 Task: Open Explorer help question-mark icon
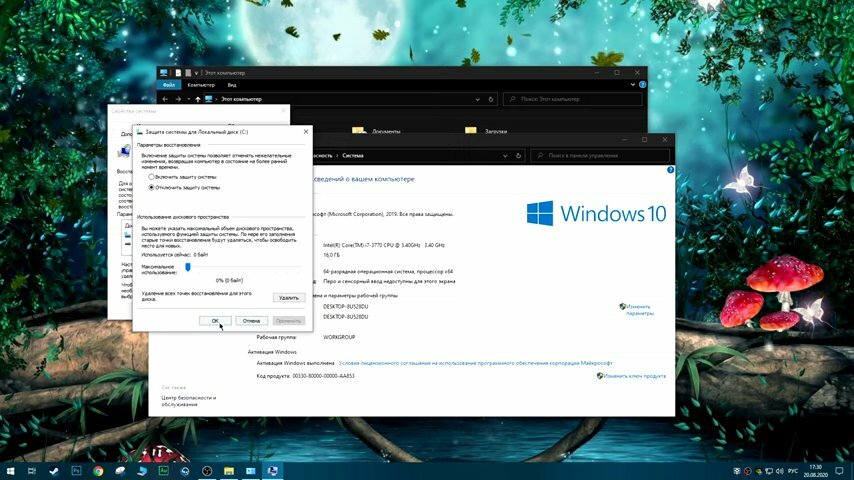tap(643, 85)
